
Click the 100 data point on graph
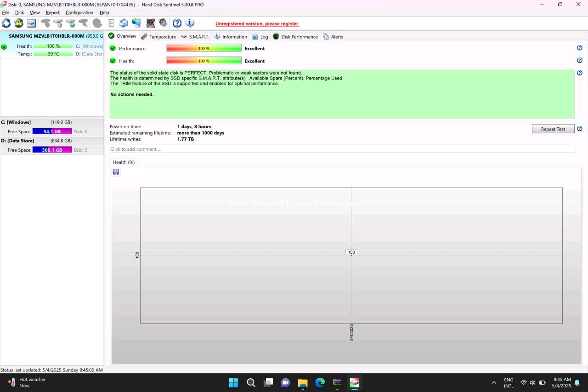tap(351, 252)
